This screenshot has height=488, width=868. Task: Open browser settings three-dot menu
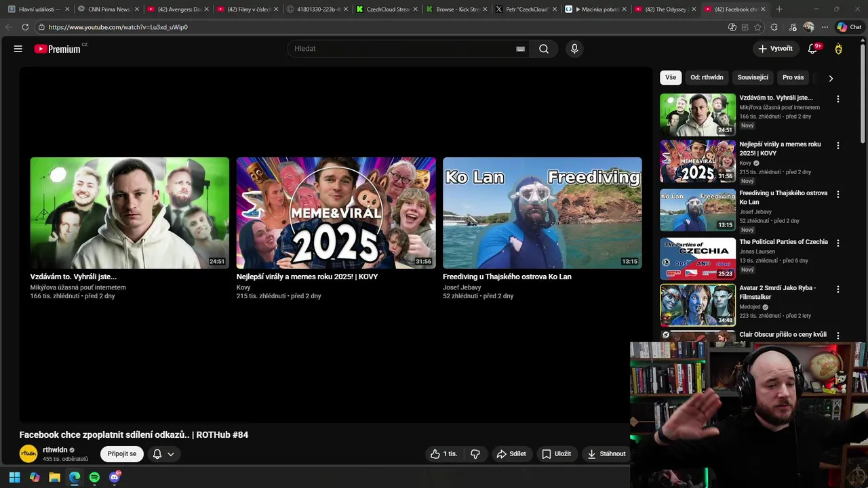(x=825, y=27)
